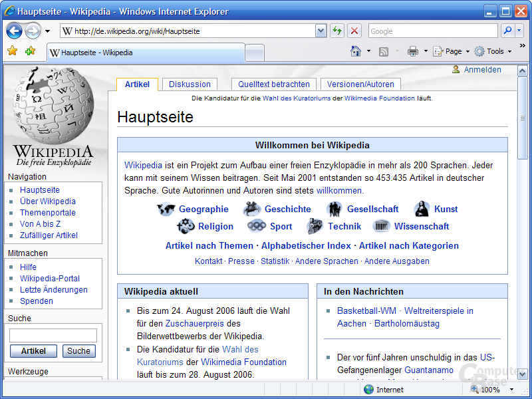Click the vertical scrollbar thumb
532x399 pixels.
pos(523,118)
